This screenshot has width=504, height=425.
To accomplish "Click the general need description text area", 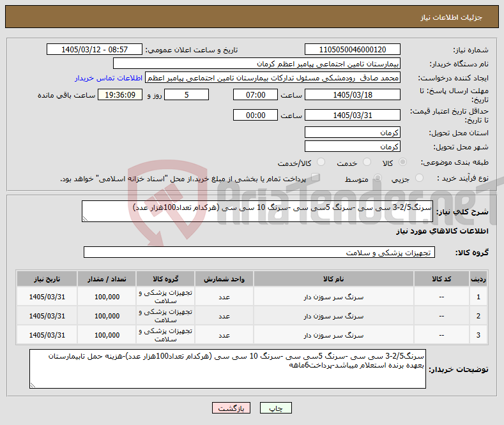I will 257,211.
